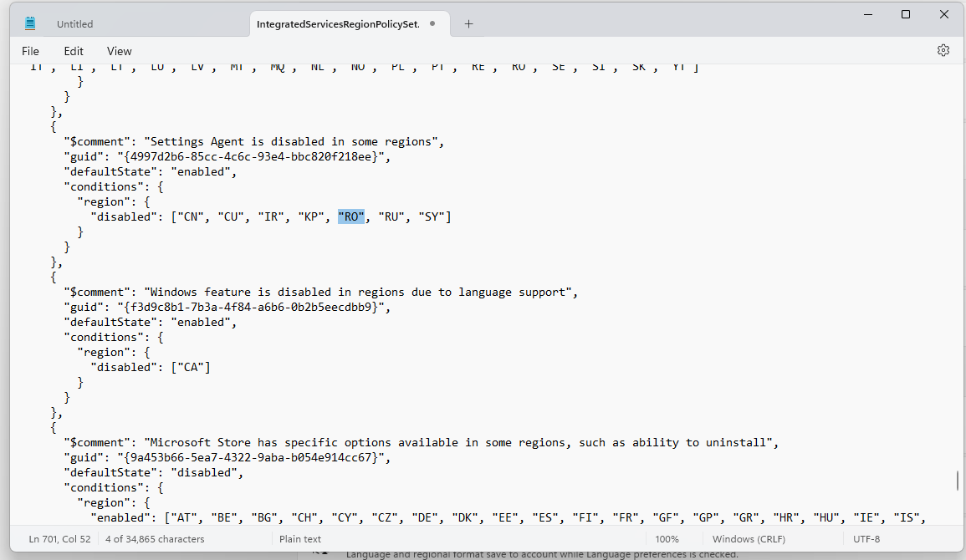
Task: Minimize the Notepad window
Action: pos(867,14)
